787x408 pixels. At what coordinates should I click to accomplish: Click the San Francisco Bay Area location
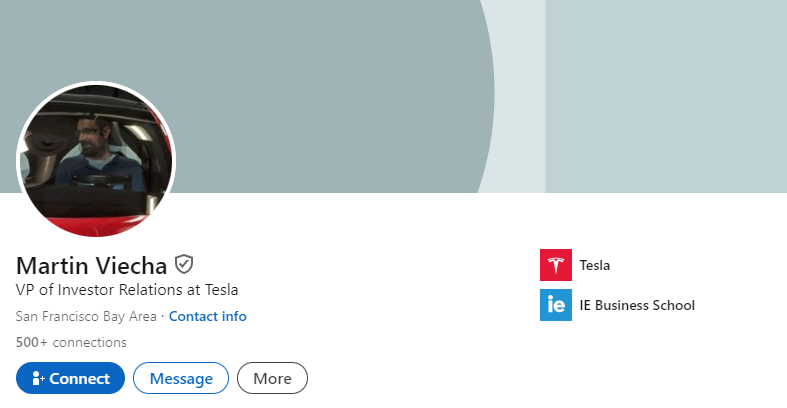pos(86,316)
